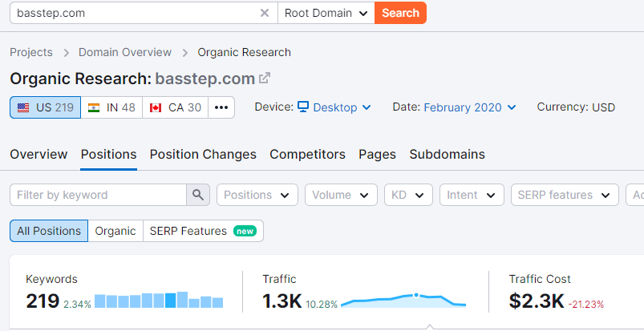Viewport: 644px width, 331px height.
Task: Open the Pages tab
Action: click(378, 155)
